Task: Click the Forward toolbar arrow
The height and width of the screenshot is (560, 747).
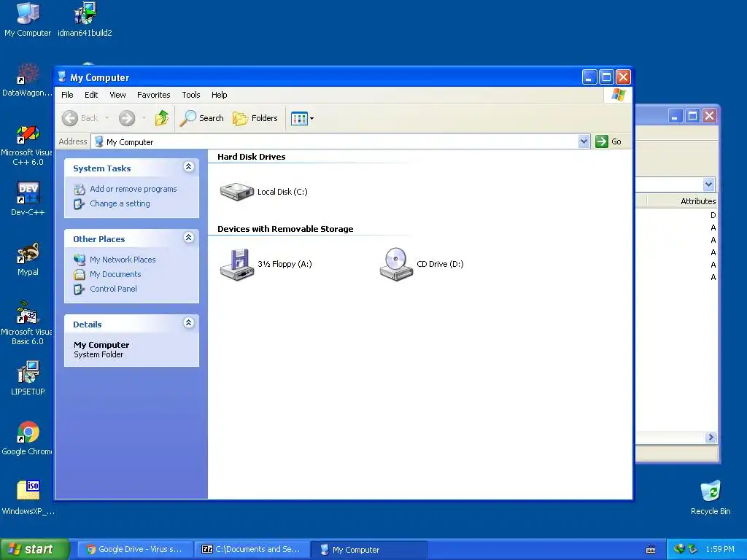Action: (x=127, y=118)
